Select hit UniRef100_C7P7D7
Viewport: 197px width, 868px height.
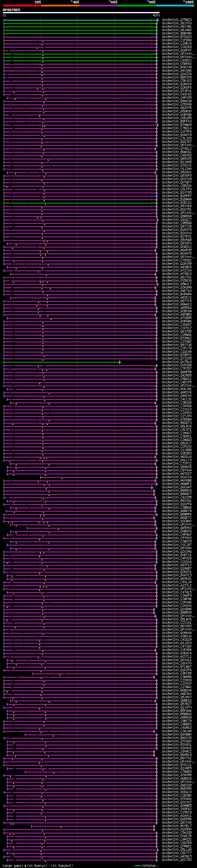pyautogui.click(x=177, y=369)
